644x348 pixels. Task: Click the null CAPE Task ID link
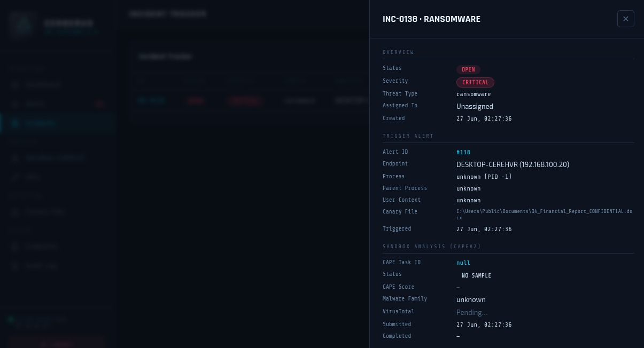463,263
